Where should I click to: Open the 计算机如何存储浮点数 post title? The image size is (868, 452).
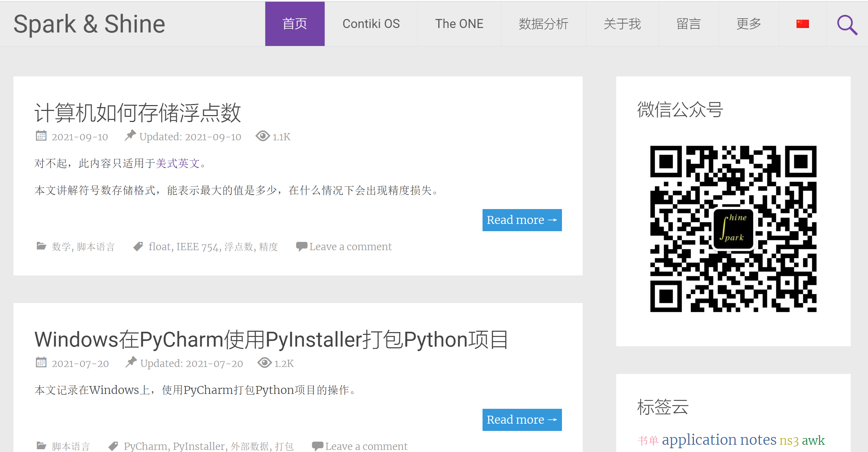tap(137, 113)
